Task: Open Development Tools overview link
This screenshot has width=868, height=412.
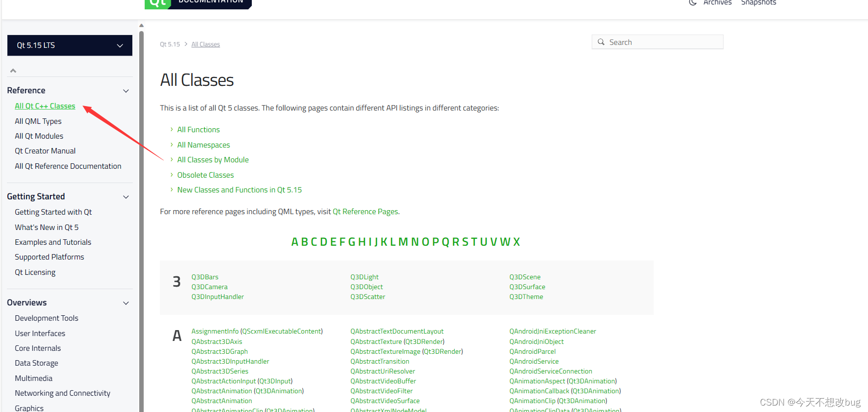Action: [x=46, y=318]
